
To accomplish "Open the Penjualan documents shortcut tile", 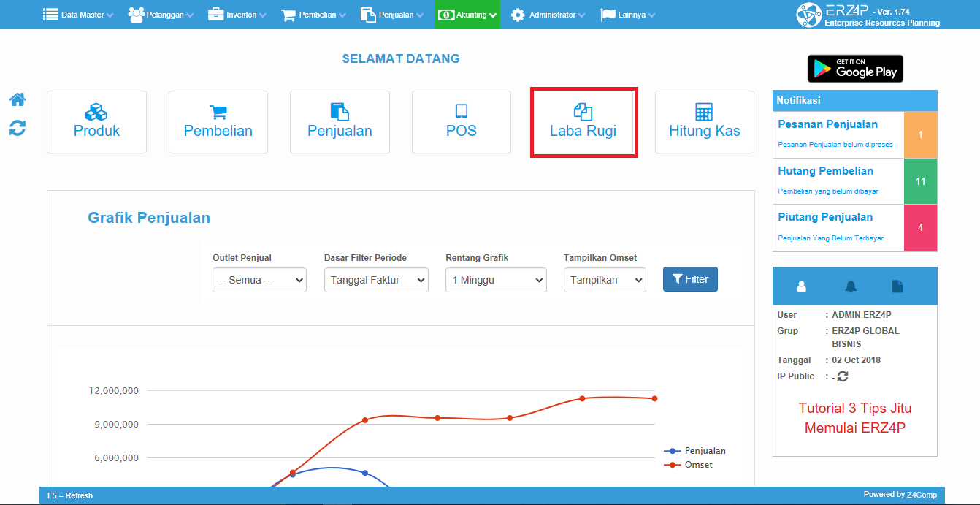I will (340, 122).
